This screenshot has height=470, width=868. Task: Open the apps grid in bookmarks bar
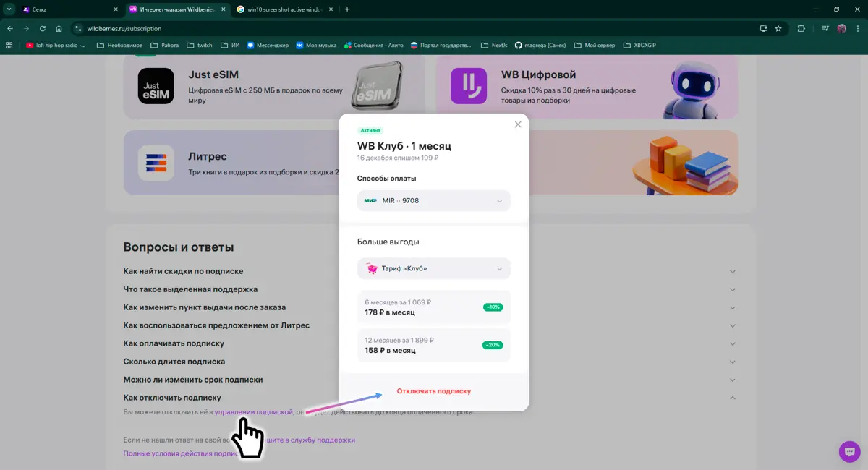[x=9, y=45]
